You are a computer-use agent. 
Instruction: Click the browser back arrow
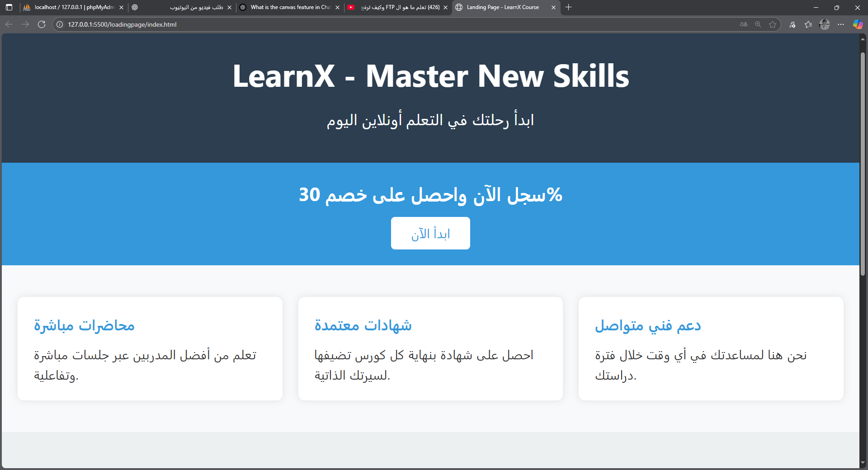click(9, 24)
